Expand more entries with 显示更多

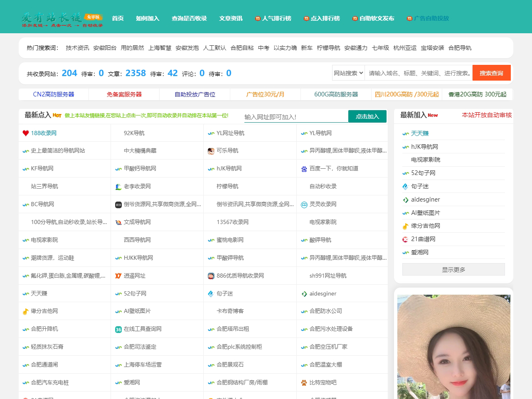(453, 269)
